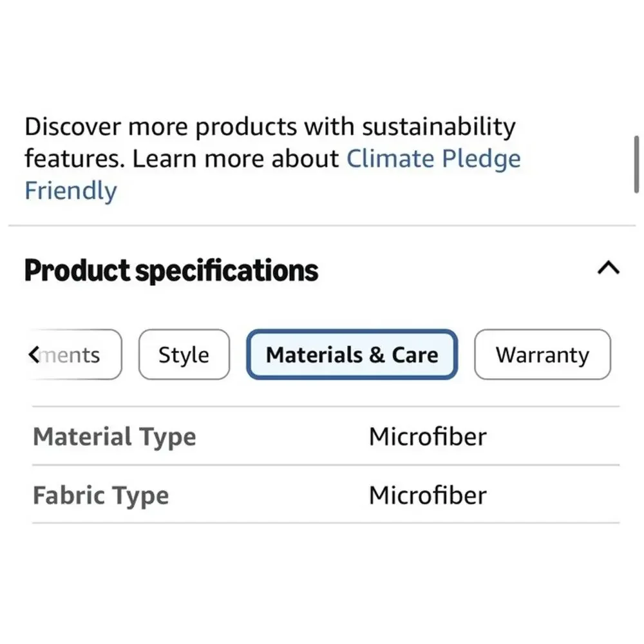Select the Fabric Type label
Viewport: 644px width, 644px height.
[100, 495]
